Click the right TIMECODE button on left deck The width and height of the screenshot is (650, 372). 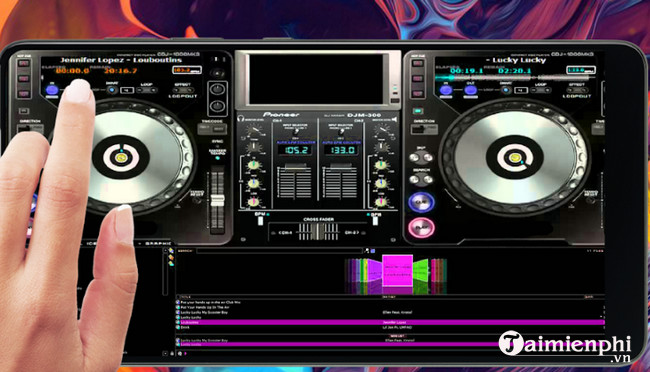coord(220,129)
